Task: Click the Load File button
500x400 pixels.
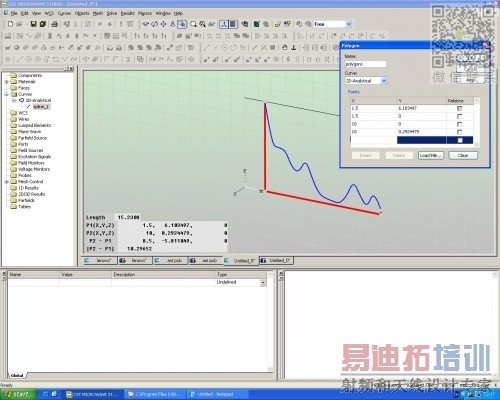Action: pos(431,155)
